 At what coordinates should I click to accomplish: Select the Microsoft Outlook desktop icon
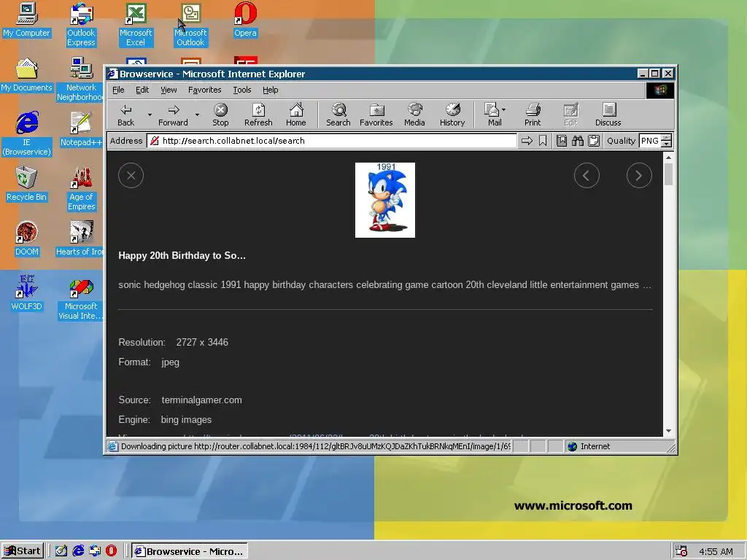[x=190, y=25]
